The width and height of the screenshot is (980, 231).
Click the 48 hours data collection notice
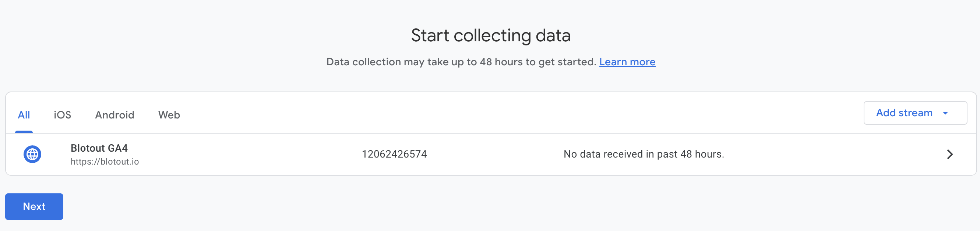coord(461,62)
